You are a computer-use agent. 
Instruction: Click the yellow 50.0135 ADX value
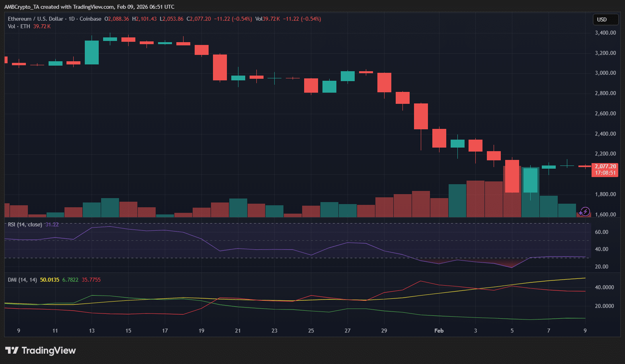[49, 280]
